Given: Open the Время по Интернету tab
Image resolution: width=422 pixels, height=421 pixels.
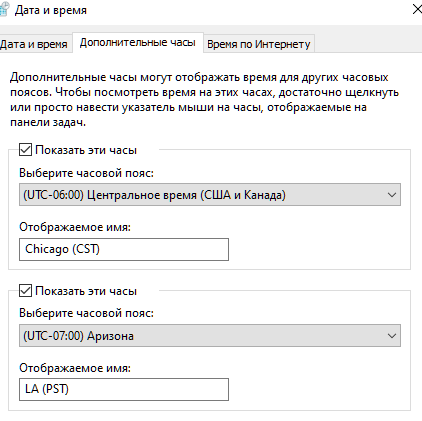Looking at the screenshot, I should [x=259, y=44].
